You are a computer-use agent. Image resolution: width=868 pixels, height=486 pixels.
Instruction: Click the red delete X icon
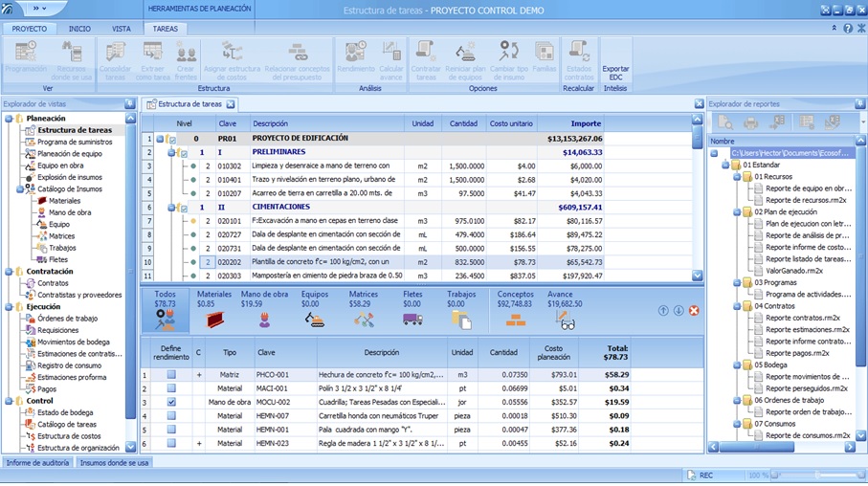[694, 311]
